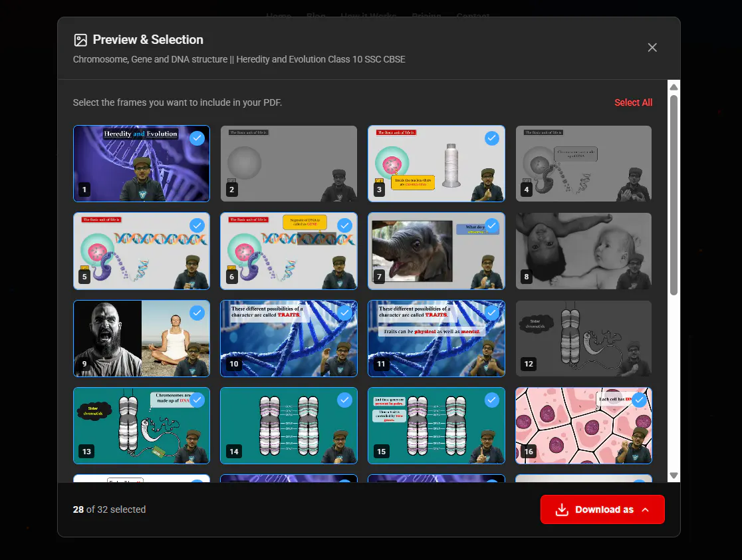The height and width of the screenshot is (560, 742).
Task: Click the vertical scrollbar thumb
Action: click(x=674, y=195)
